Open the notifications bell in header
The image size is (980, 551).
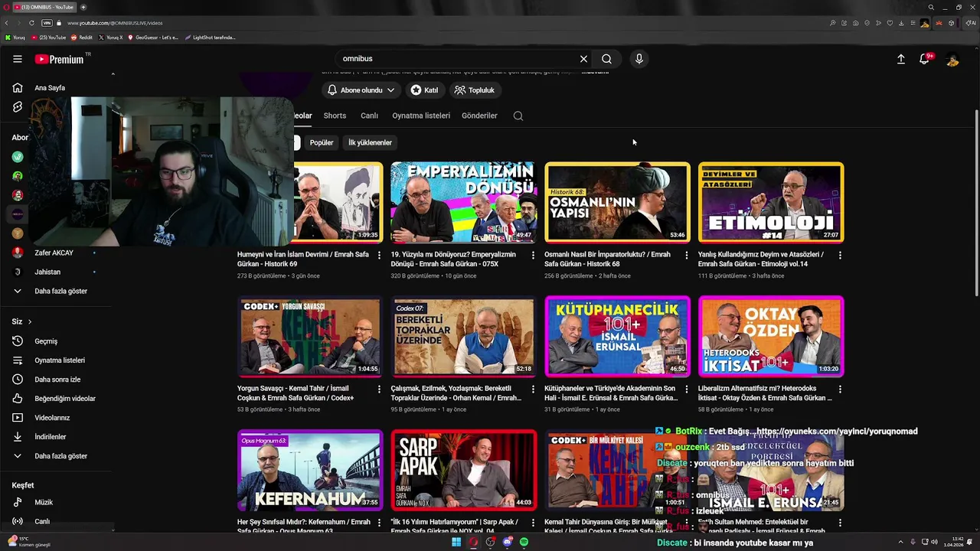pyautogui.click(x=925, y=59)
